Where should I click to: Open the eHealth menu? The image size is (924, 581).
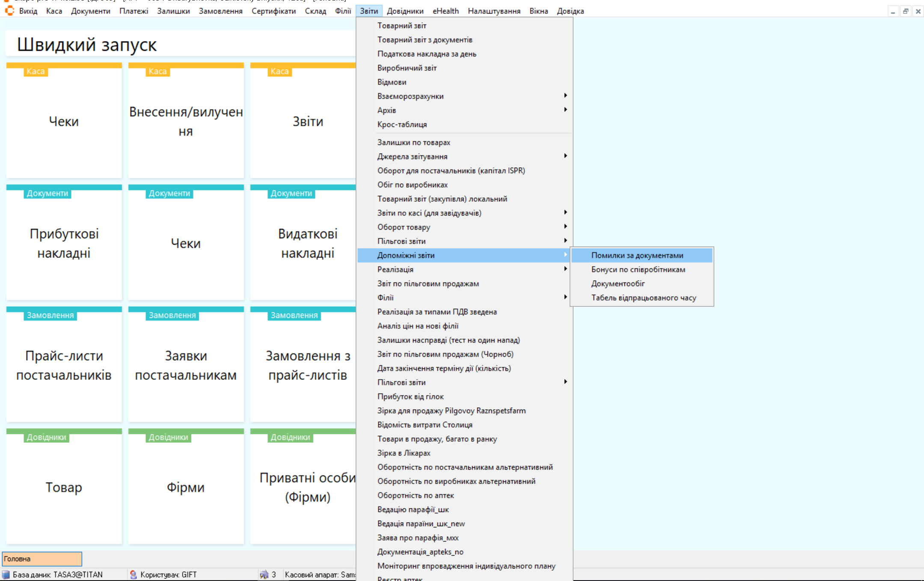coord(445,11)
